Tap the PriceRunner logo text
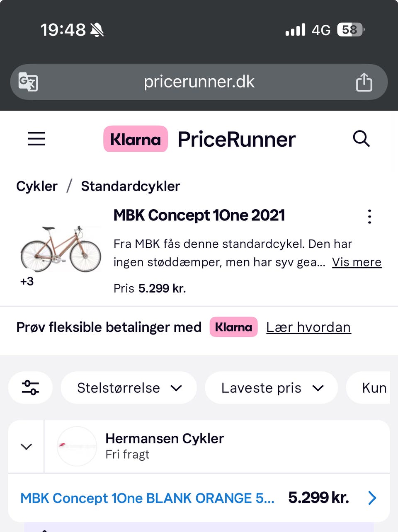Viewport: 398px width, 532px height. [237, 139]
